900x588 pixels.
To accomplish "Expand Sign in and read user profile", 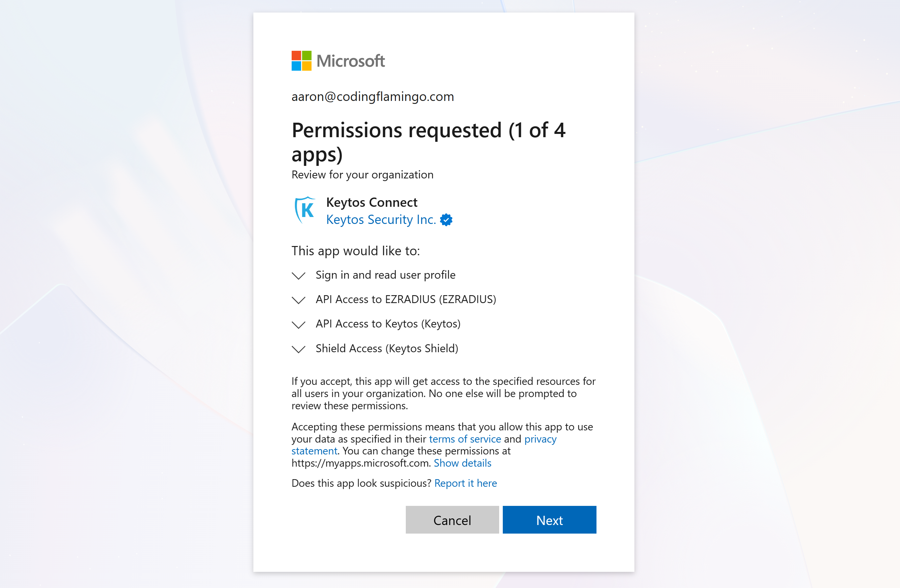I will tap(299, 275).
